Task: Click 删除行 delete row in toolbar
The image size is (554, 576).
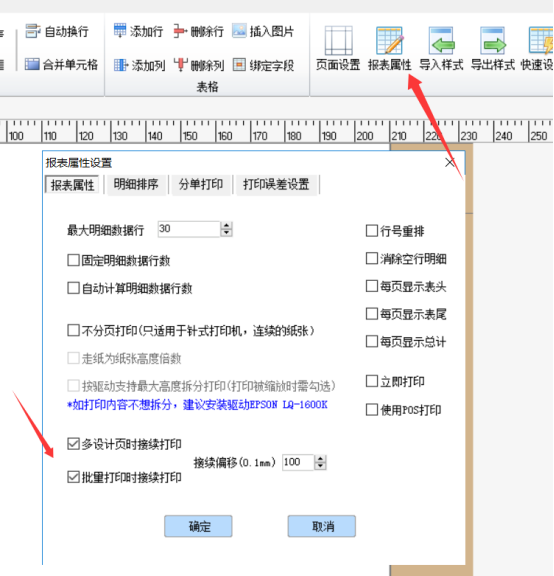Action: [199, 31]
